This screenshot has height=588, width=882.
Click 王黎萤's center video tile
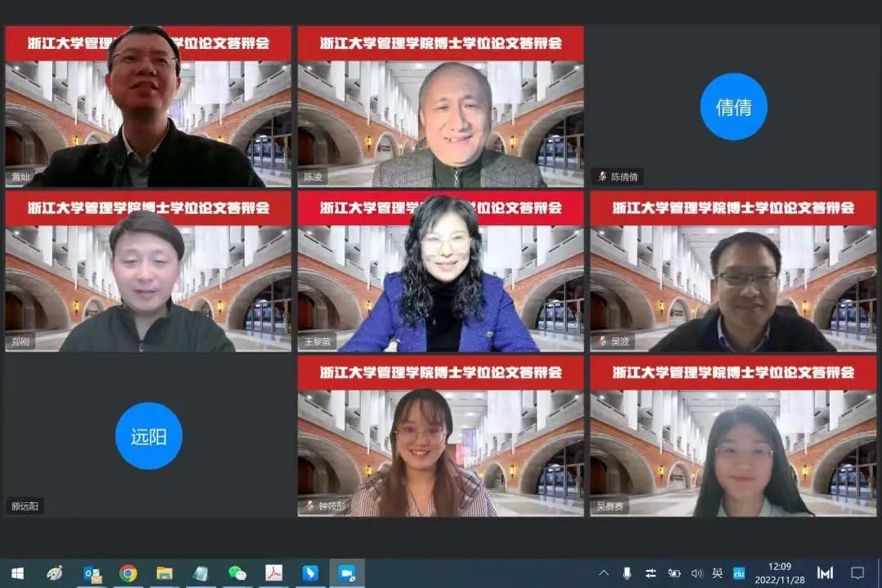coord(440,271)
